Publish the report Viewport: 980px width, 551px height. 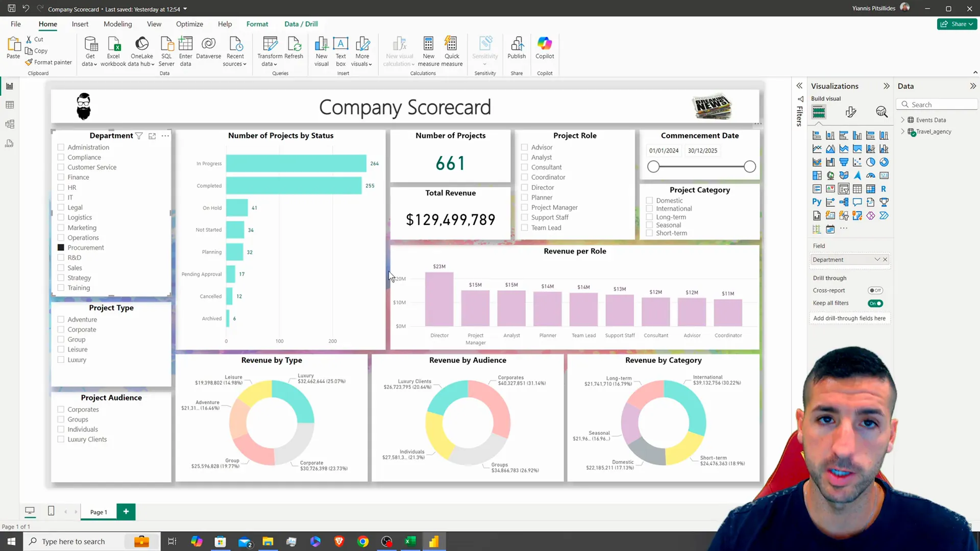517,48
